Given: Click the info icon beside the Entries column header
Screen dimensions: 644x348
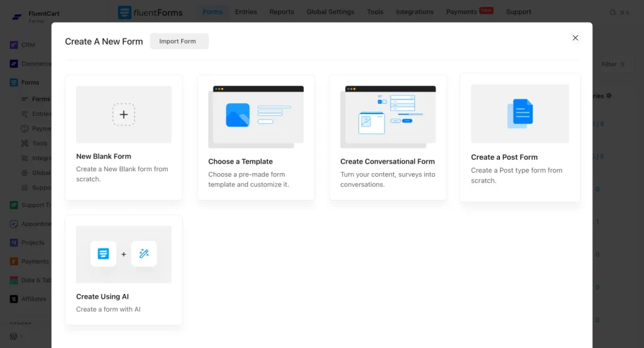Looking at the screenshot, I should coord(609,96).
